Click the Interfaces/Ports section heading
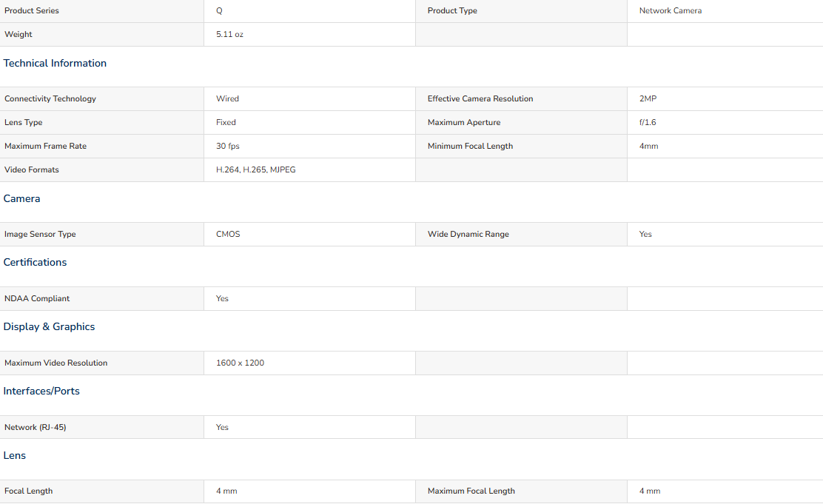823x504 pixels. (41, 392)
